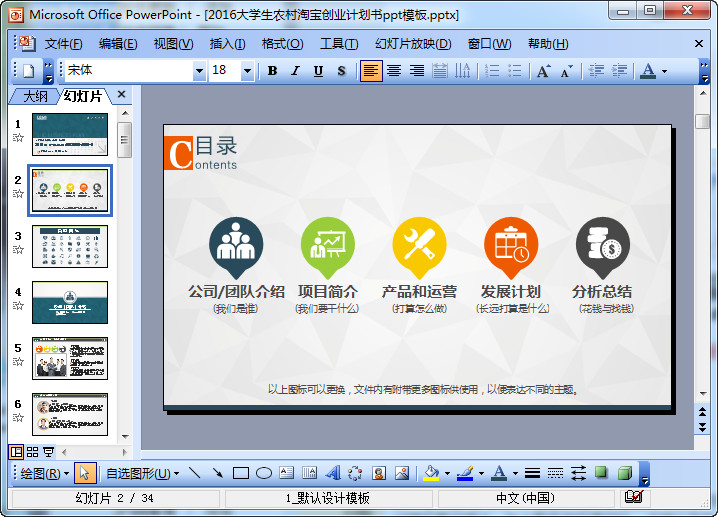718x517 pixels.
Task: Select slide 1 thumbnail
Action: (70, 134)
